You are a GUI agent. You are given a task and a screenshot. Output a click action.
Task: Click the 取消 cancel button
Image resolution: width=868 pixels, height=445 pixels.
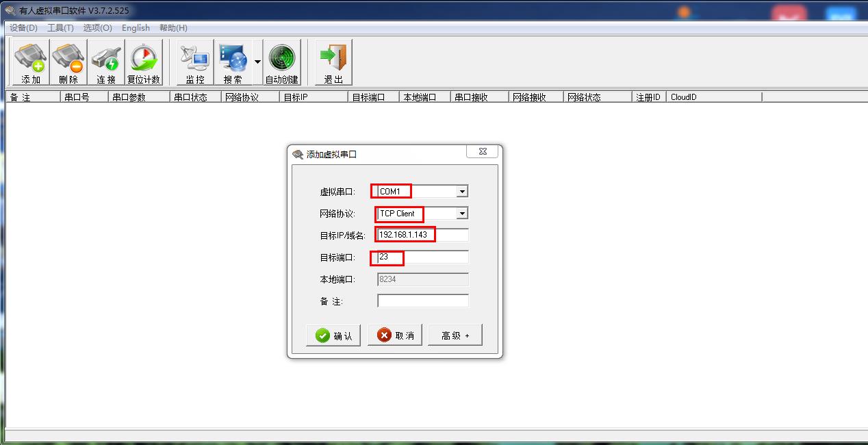pyautogui.click(x=395, y=335)
